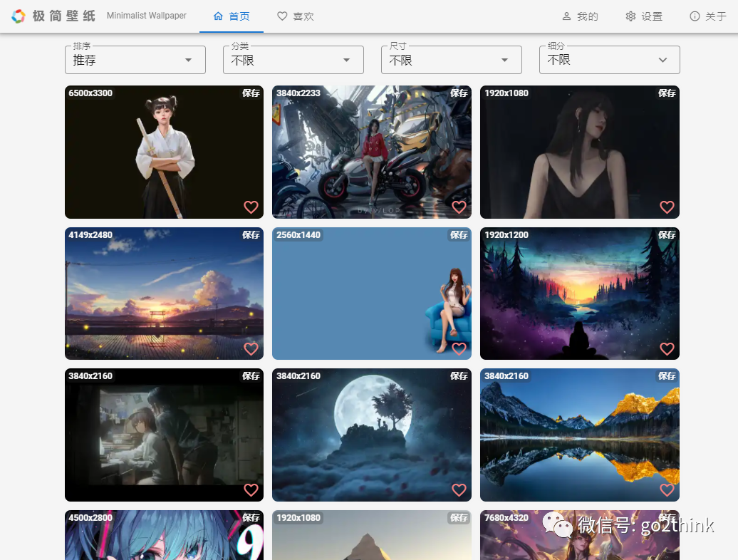Open the 关于 about page
Viewport: 738px width, 560px height.
pos(708,16)
